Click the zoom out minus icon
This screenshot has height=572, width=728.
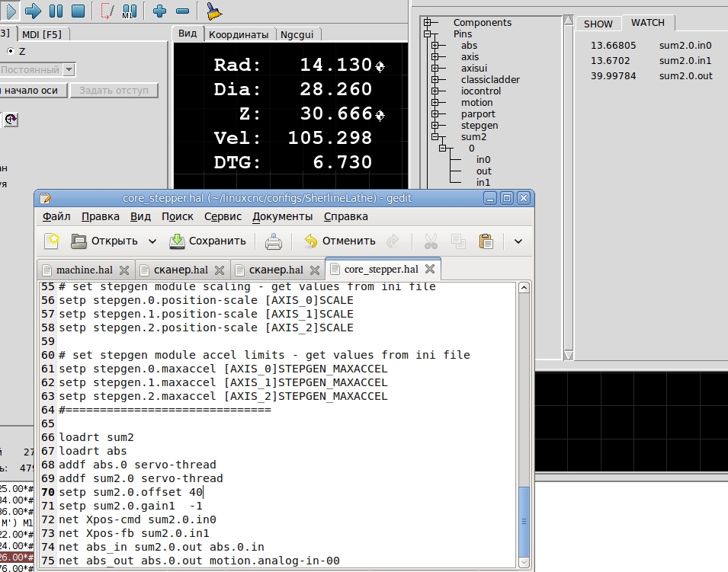click(182, 11)
